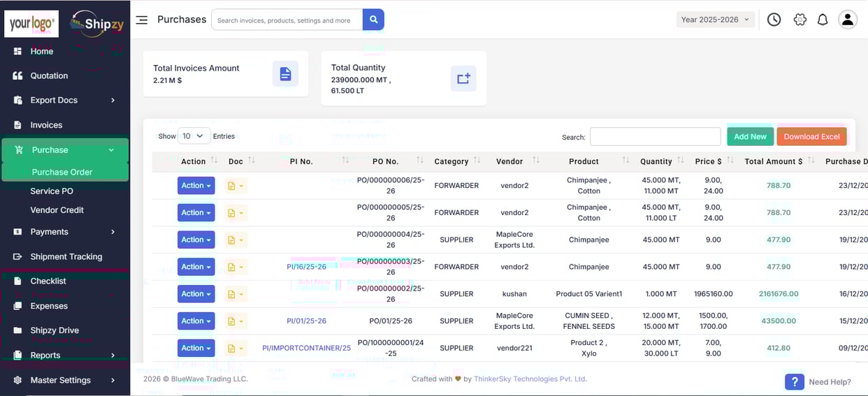The image size is (868, 396).
Task: Click the Need Help question mark icon
Action: click(x=794, y=382)
